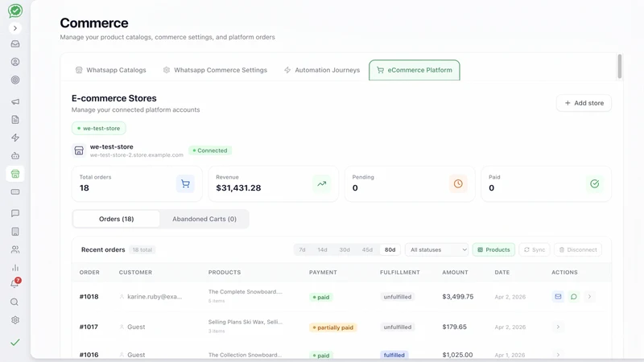Click the trend icon in the Revenue card
The height and width of the screenshot is (362, 644).
321,184
